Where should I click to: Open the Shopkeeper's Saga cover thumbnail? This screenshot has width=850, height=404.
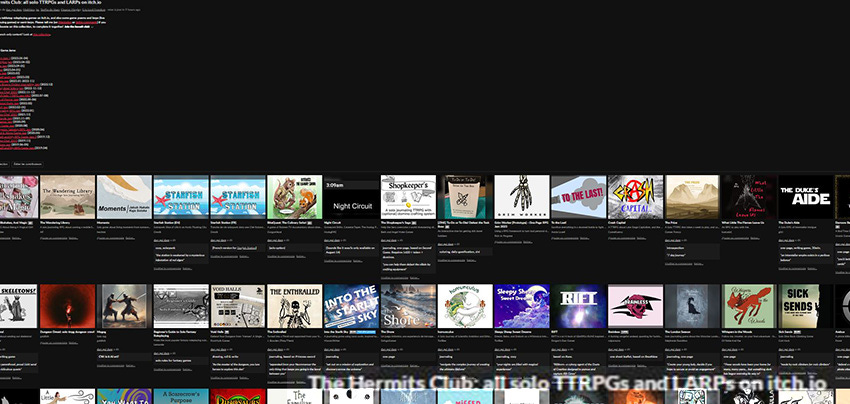(408, 197)
